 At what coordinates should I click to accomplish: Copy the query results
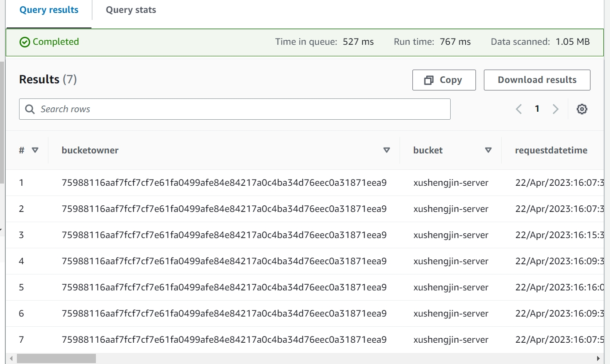pos(444,80)
